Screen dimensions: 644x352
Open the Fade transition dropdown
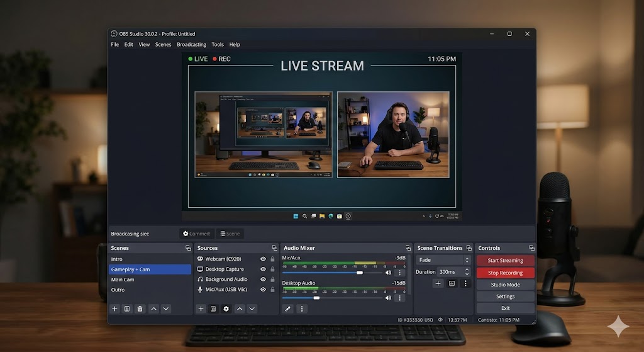tap(443, 260)
